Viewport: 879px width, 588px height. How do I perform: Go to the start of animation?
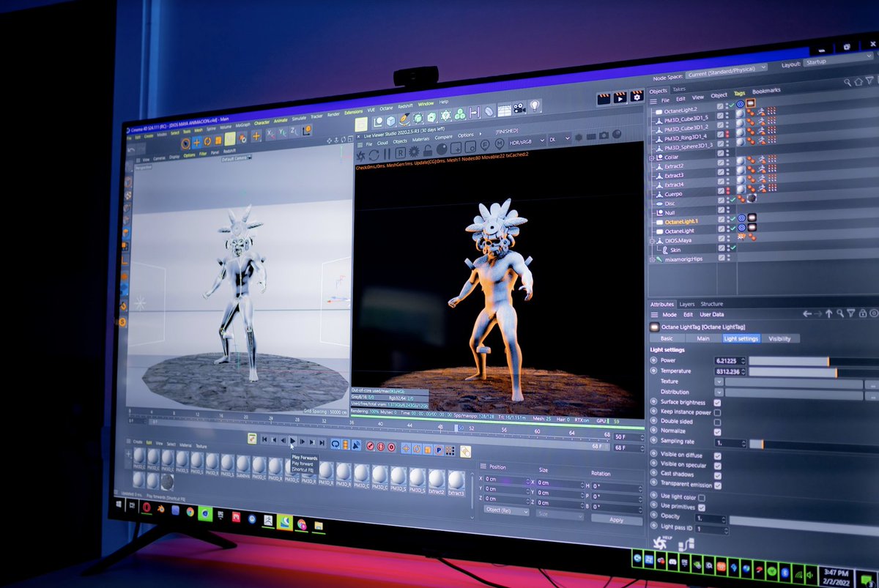pyautogui.click(x=264, y=439)
